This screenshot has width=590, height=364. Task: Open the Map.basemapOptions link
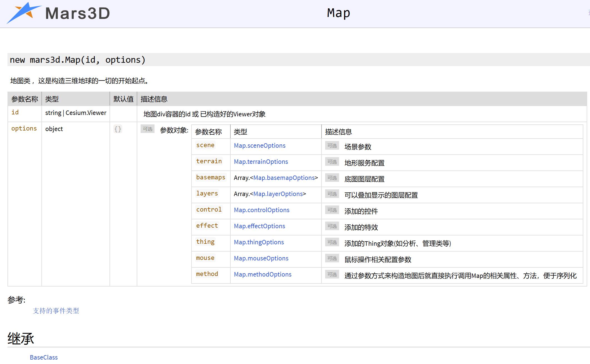point(284,178)
